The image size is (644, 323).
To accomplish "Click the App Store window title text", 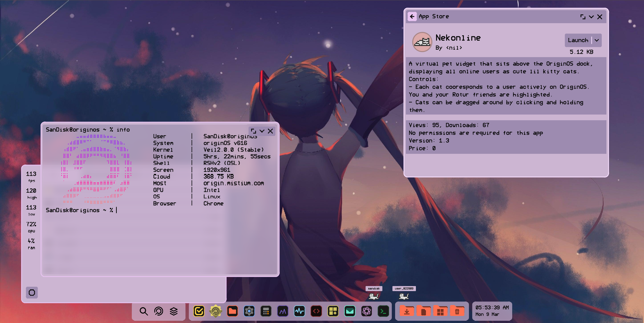I will [x=434, y=16].
